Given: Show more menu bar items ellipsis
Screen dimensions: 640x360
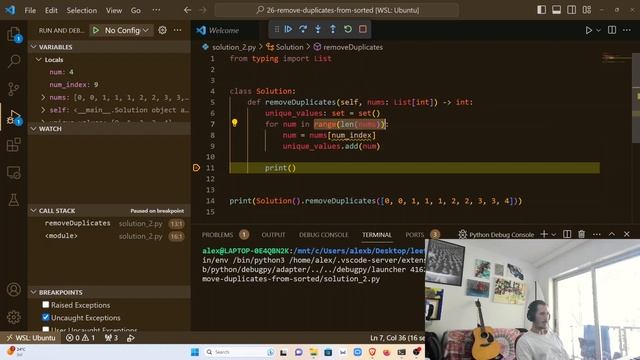Looking at the screenshot, I should click(156, 10).
